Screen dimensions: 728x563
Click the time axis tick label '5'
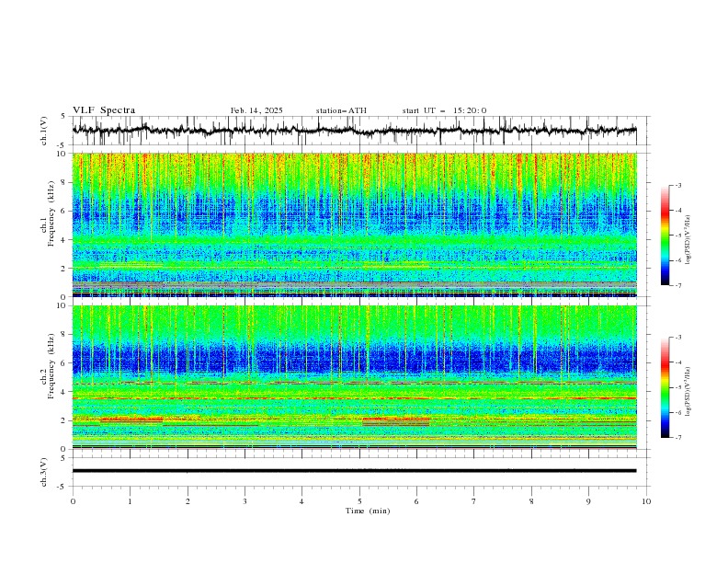[x=359, y=501]
